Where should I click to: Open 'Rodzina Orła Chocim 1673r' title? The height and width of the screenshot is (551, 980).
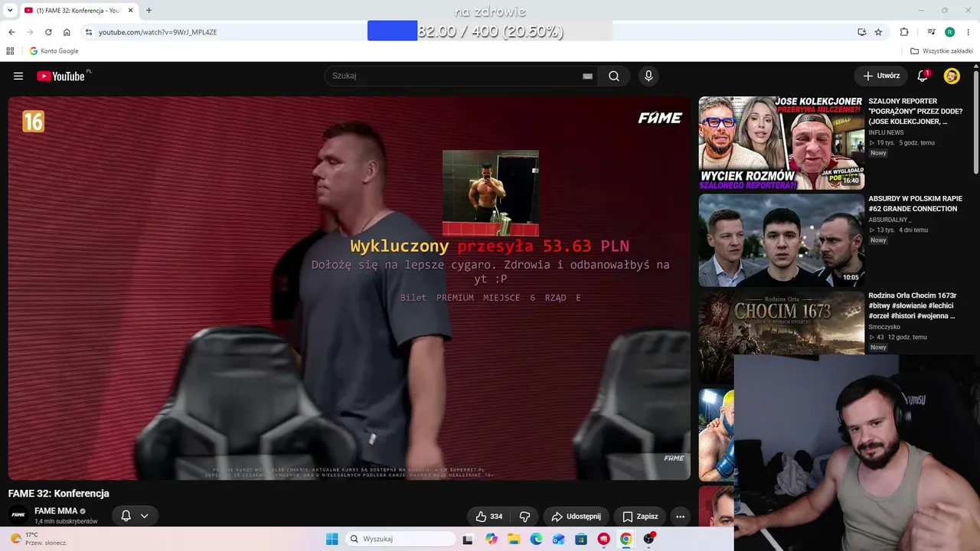(x=913, y=305)
